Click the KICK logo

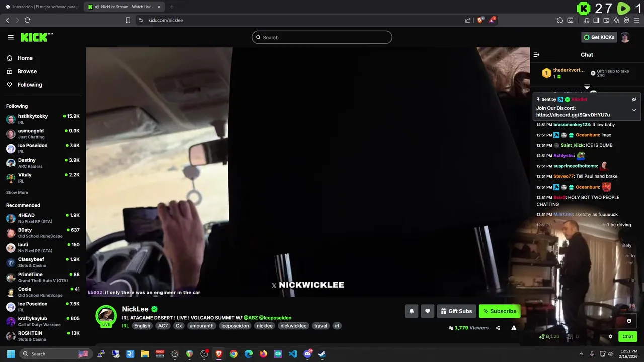[x=37, y=37]
